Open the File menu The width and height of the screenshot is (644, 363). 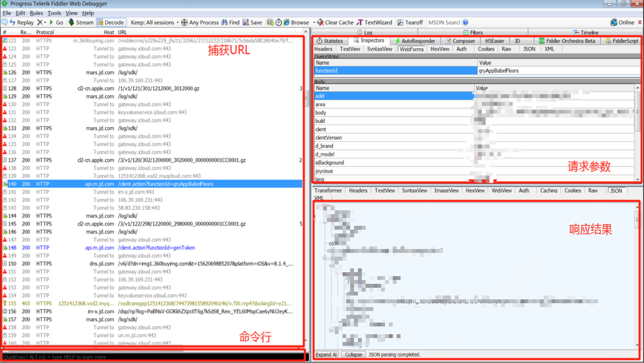pos(7,13)
